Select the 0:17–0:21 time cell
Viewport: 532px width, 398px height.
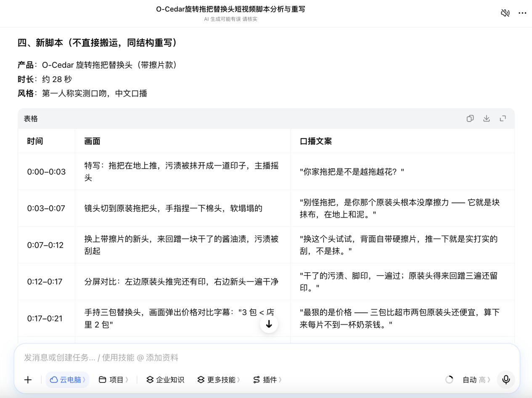click(46, 318)
